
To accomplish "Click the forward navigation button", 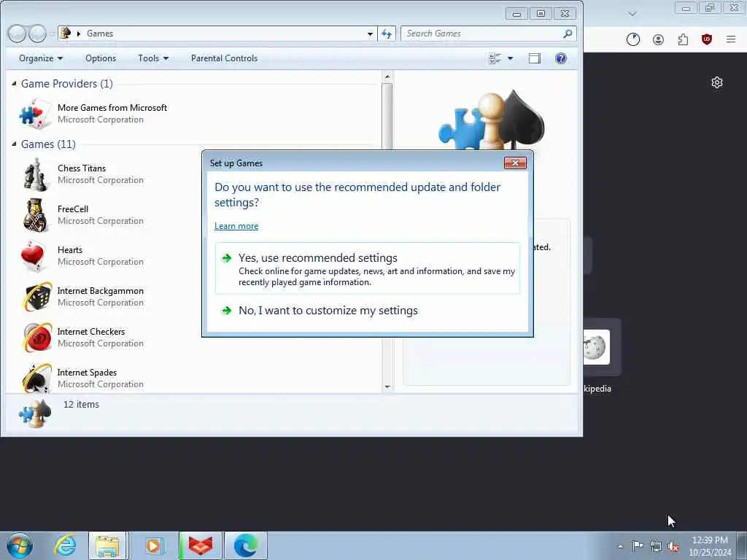I will pyautogui.click(x=37, y=34).
